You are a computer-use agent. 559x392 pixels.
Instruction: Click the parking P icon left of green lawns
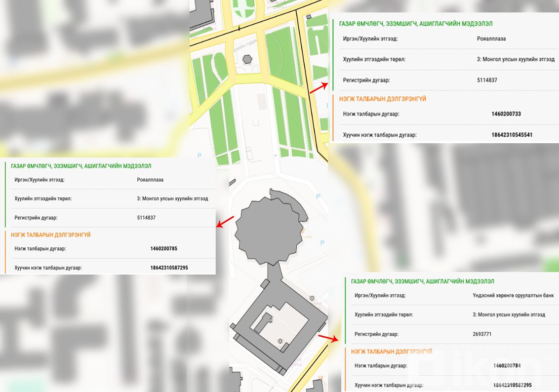[200, 155]
